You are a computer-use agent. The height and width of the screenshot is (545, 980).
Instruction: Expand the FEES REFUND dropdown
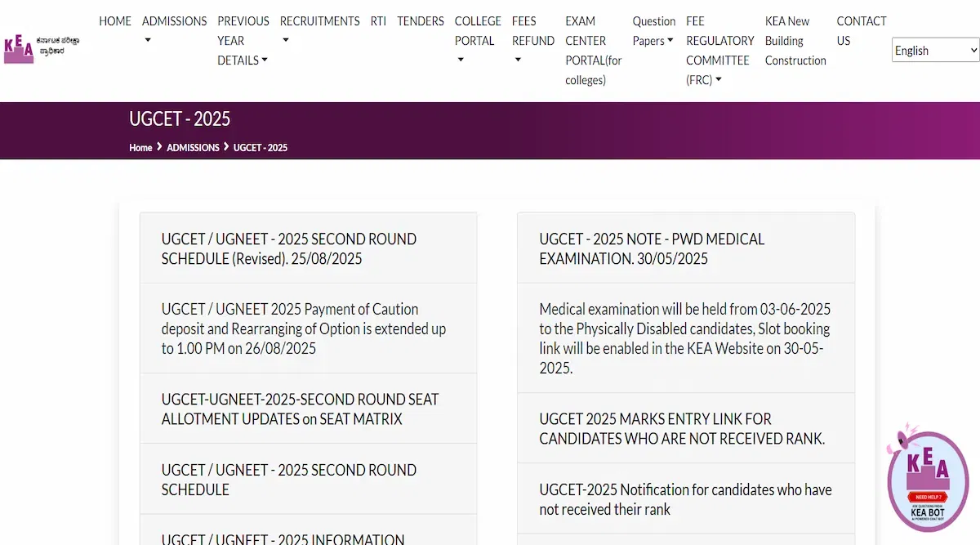(x=533, y=40)
